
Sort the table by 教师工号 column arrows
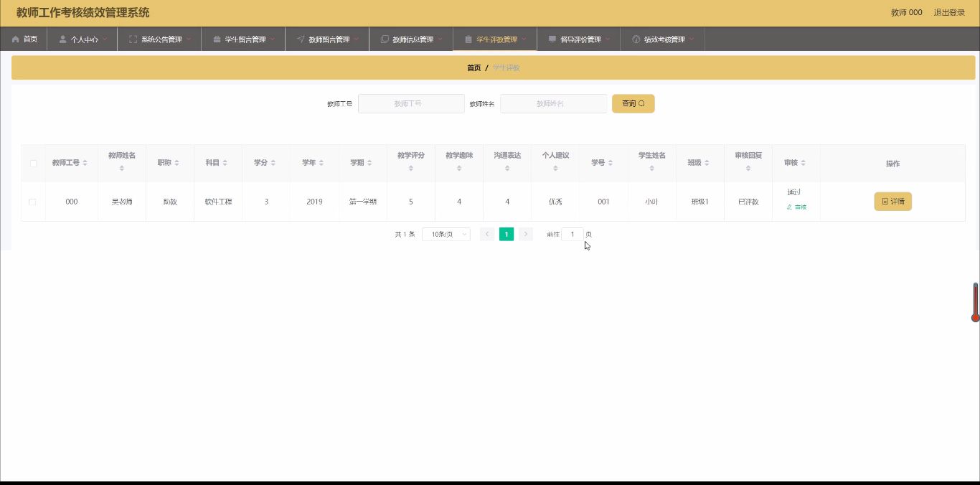click(85, 164)
